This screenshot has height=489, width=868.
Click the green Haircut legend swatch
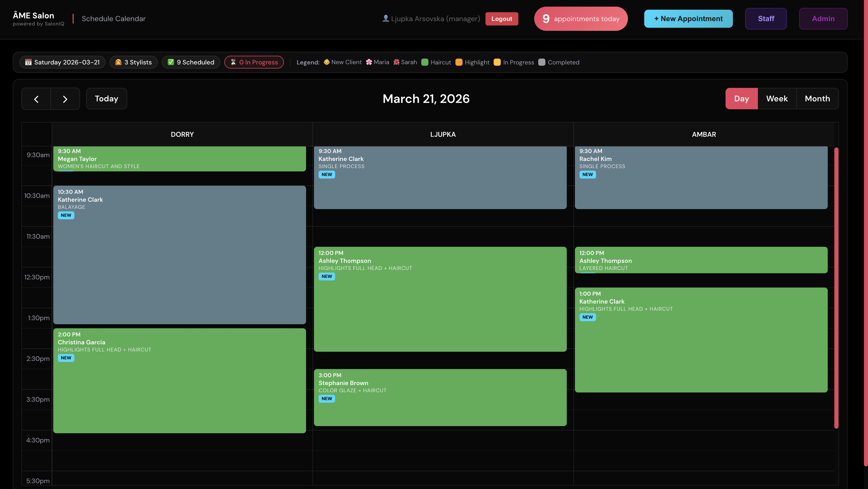click(425, 62)
